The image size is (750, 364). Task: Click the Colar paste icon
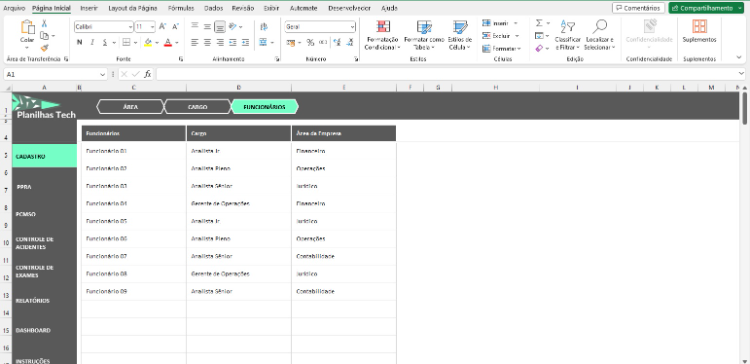coord(27,27)
